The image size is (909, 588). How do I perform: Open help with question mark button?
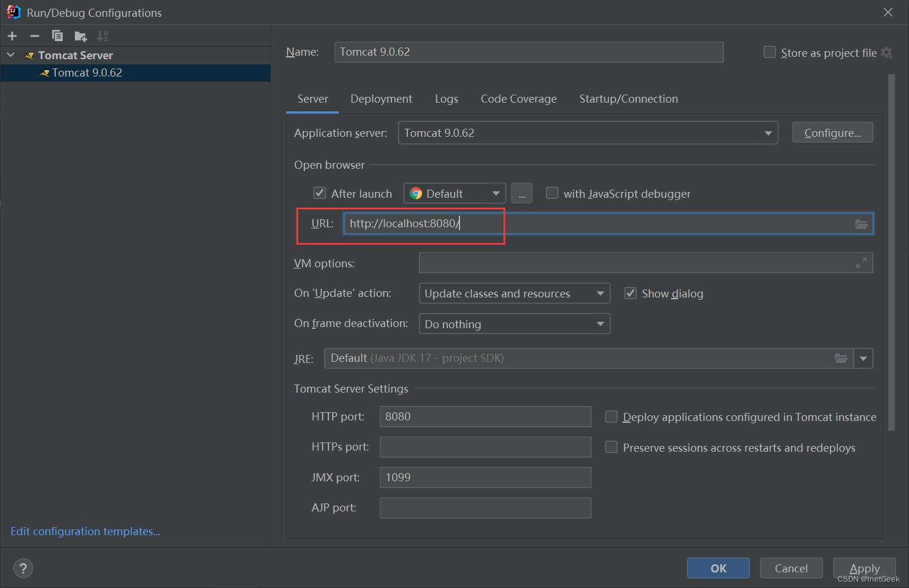coord(23,568)
